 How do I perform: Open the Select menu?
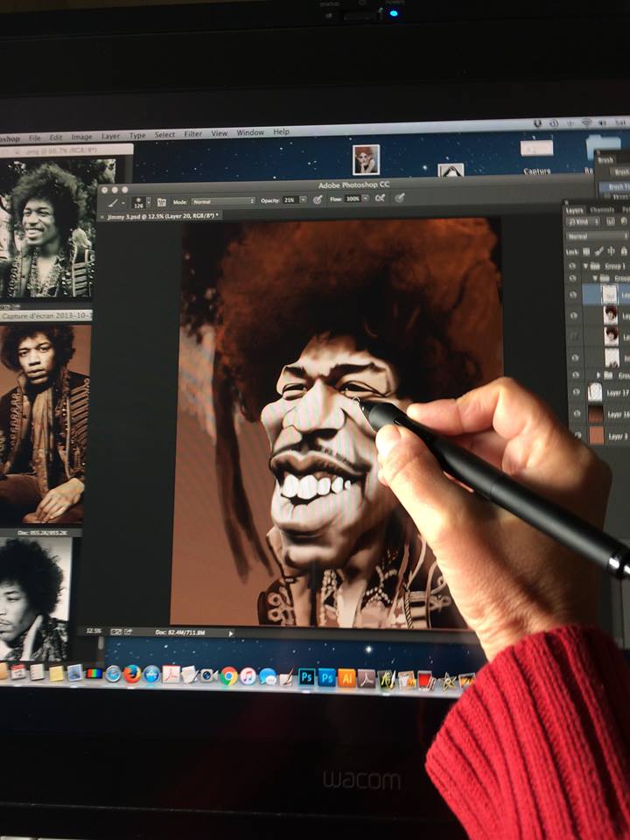click(164, 135)
